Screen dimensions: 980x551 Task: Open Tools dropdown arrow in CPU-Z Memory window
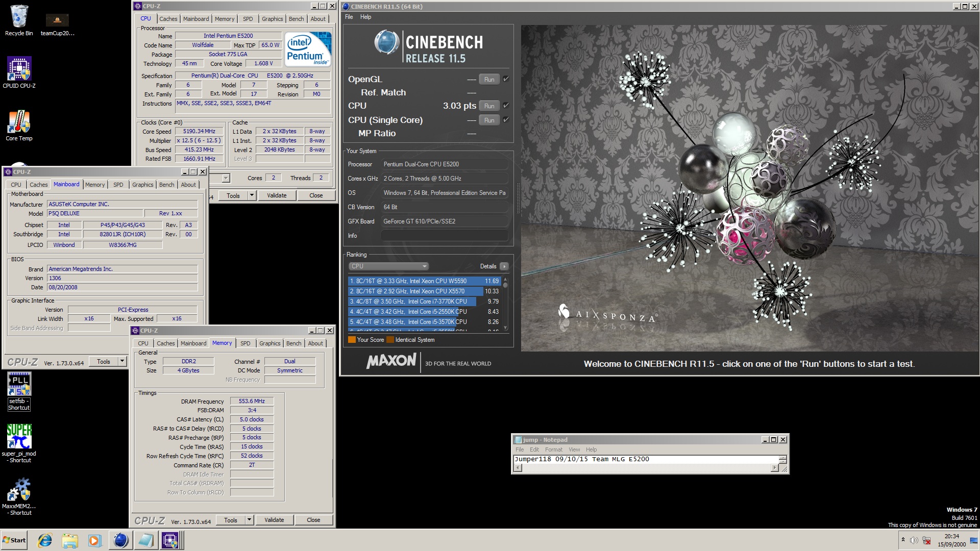(249, 520)
